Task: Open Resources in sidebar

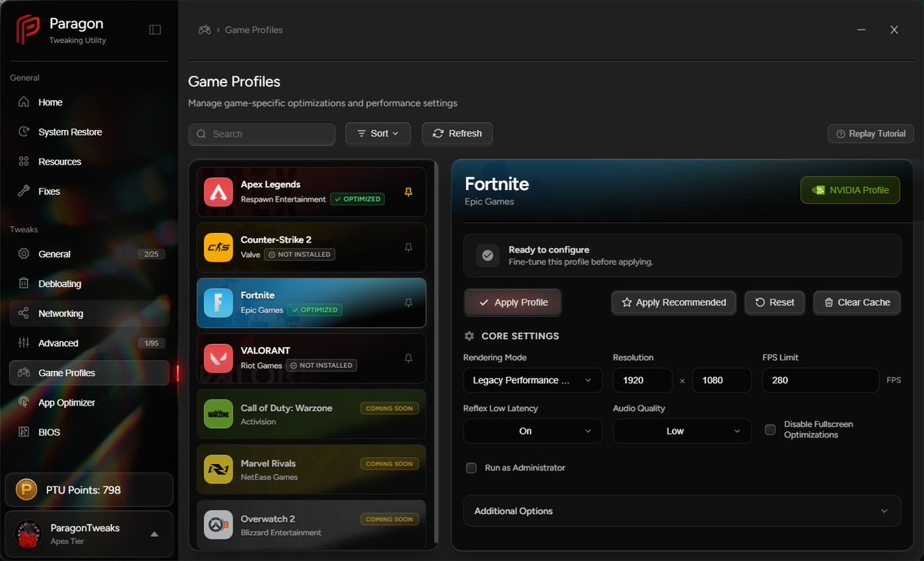Action: click(89, 162)
